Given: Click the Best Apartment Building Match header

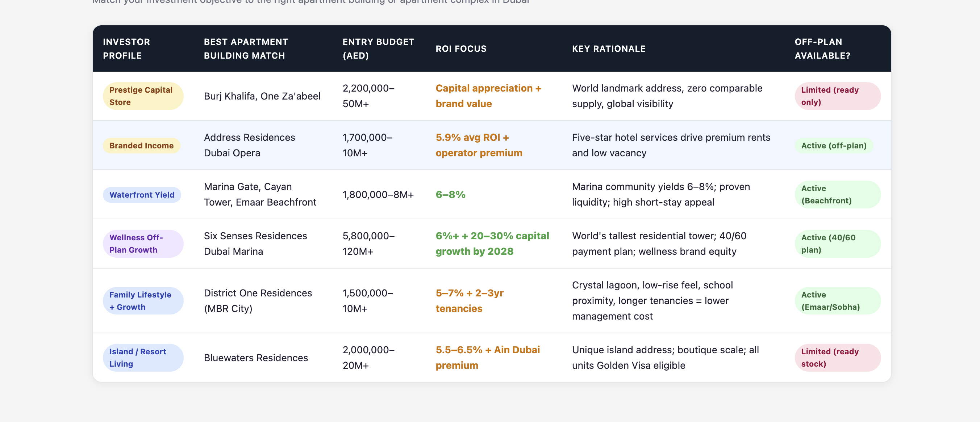Looking at the screenshot, I should pos(246,48).
